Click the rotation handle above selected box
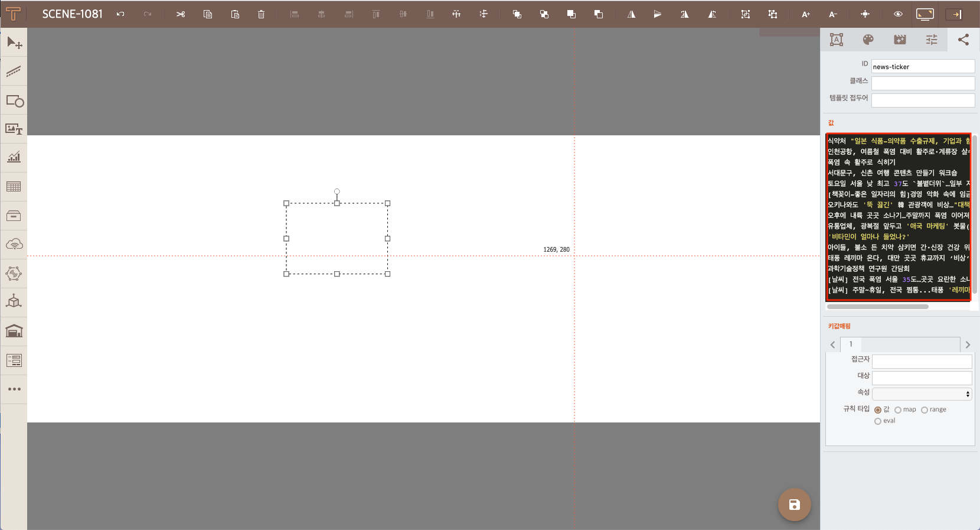 337,191
